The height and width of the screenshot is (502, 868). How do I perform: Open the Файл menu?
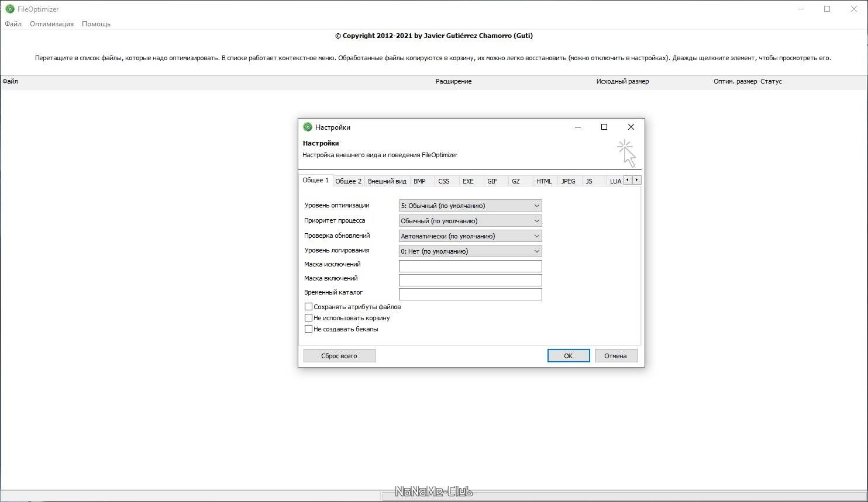point(13,24)
